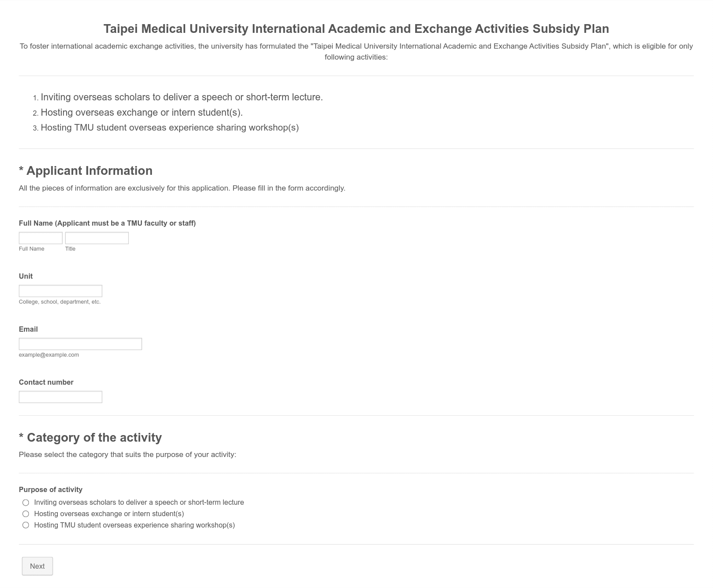Click the bold Email field label
The height and width of the screenshot is (588, 713).
(28, 329)
